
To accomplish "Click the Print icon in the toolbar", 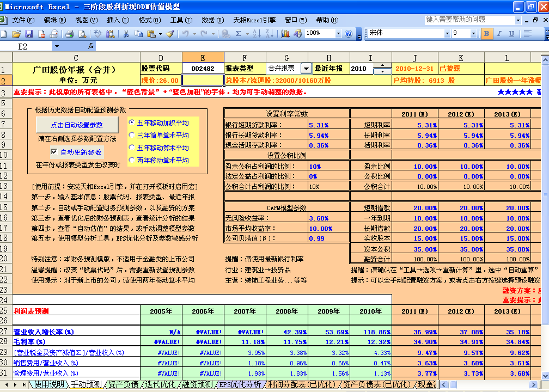I will click(x=69, y=34).
